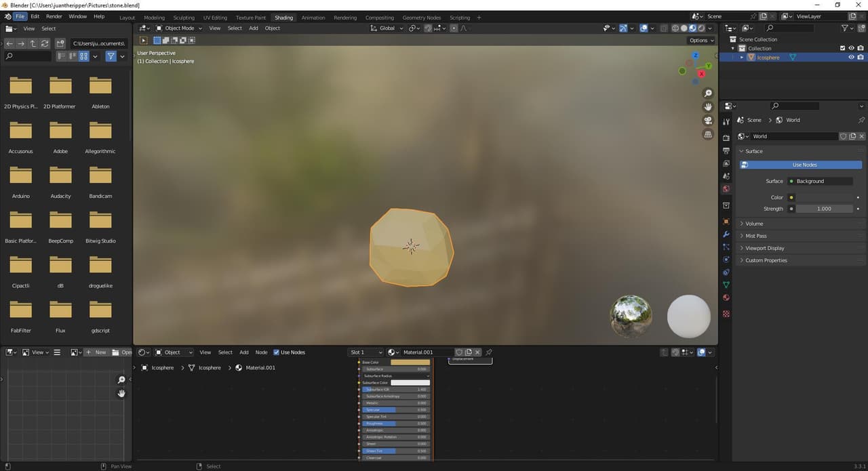Enable thumbnail display mode in file browser
The image size is (868, 471).
[84, 56]
